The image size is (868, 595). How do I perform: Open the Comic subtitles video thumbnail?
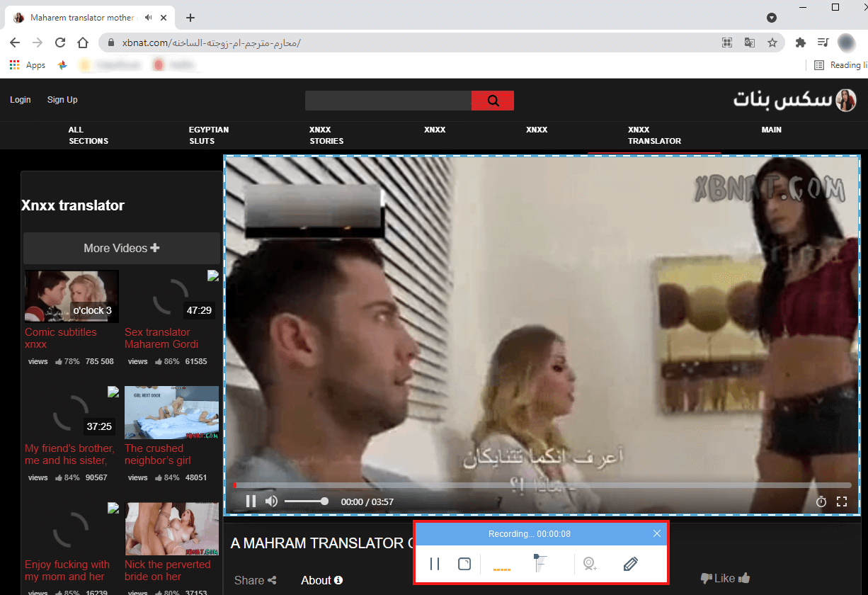(x=72, y=296)
